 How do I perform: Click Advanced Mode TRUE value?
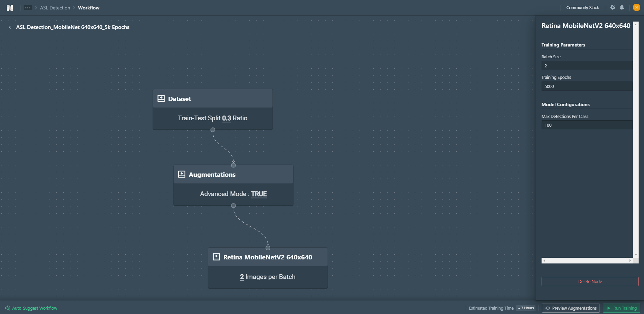pos(259,194)
